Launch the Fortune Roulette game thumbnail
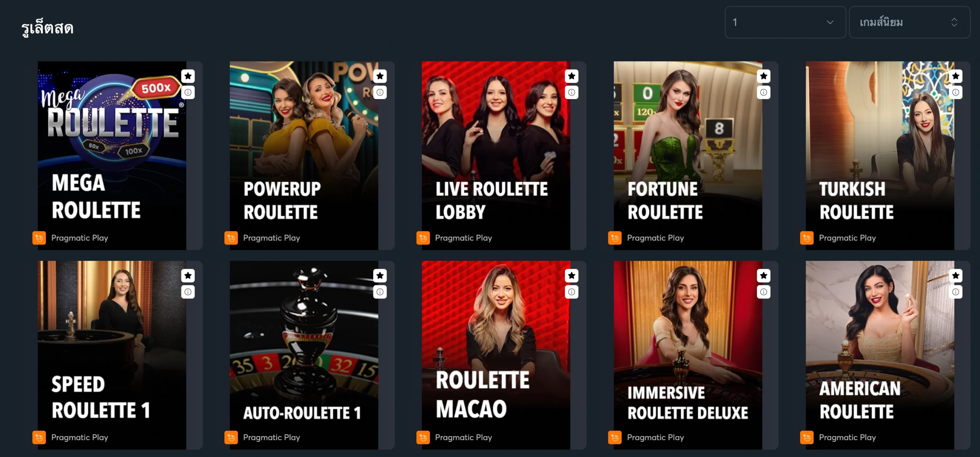The width and height of the screenshot is (980, 457). pyautogui.click(x=688, y=156)
